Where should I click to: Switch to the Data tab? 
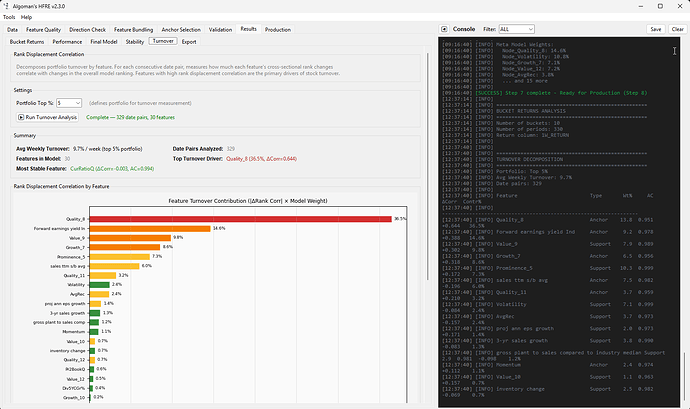[12, 29]
